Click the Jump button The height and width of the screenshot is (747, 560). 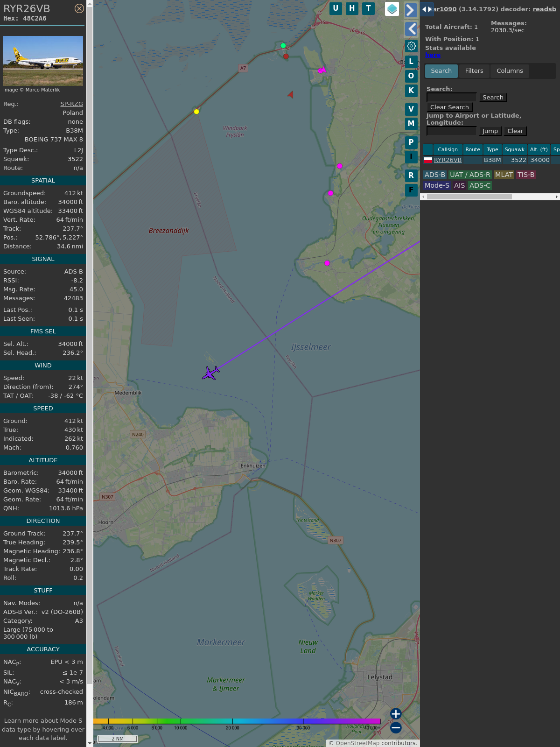pyautogui.click(x=490, y=131)
